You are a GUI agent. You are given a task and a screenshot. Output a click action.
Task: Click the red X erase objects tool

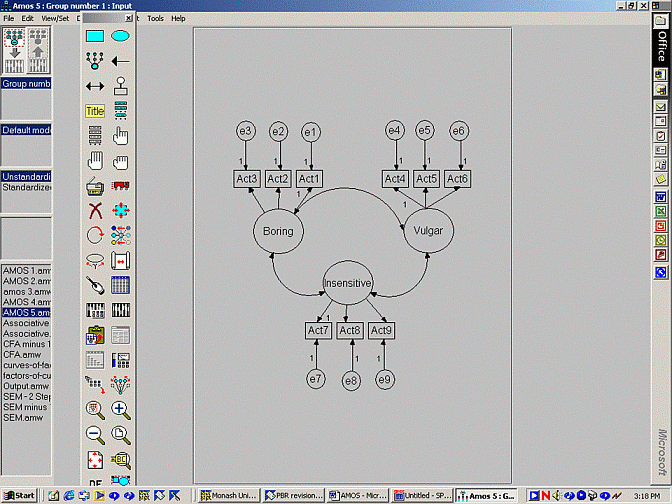tap(95, 210)
